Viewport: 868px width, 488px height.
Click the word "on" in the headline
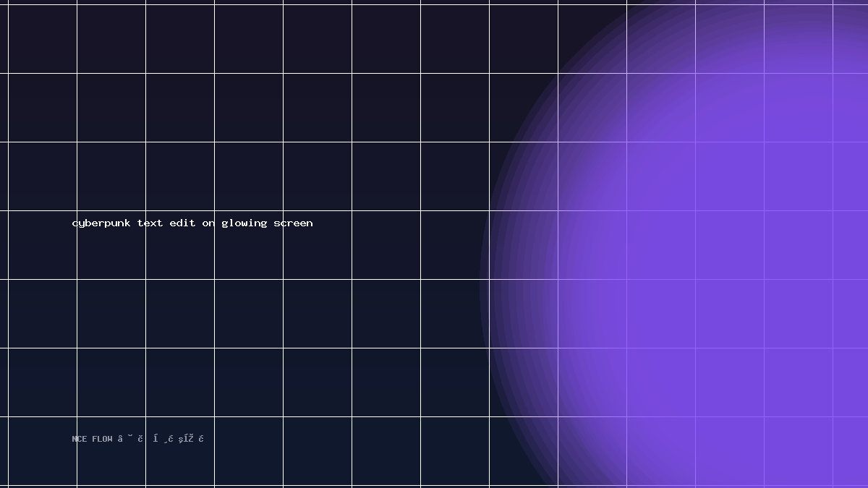pos(209,223)
